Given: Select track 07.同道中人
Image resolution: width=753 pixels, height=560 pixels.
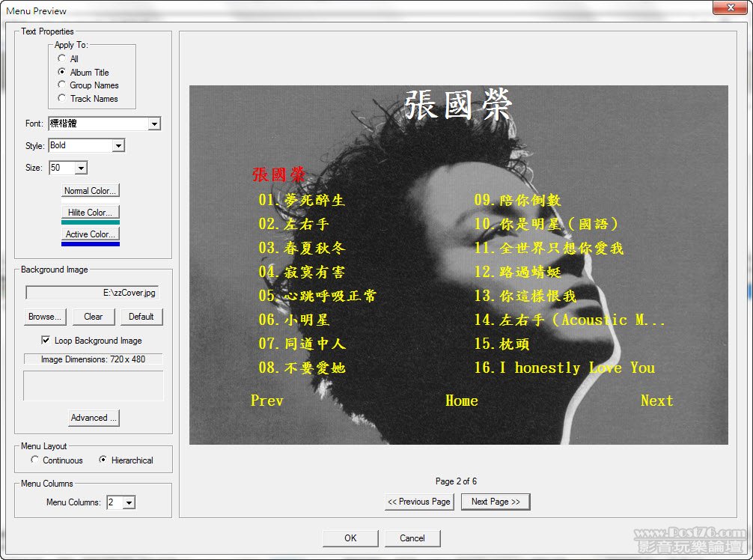Looking at the screenshot, I should click(302, 344).
